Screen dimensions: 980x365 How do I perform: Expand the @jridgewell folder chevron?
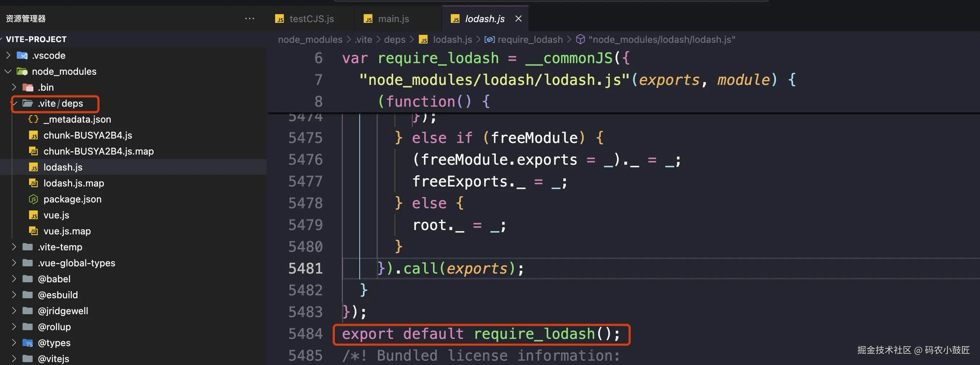tap(14, 311)
